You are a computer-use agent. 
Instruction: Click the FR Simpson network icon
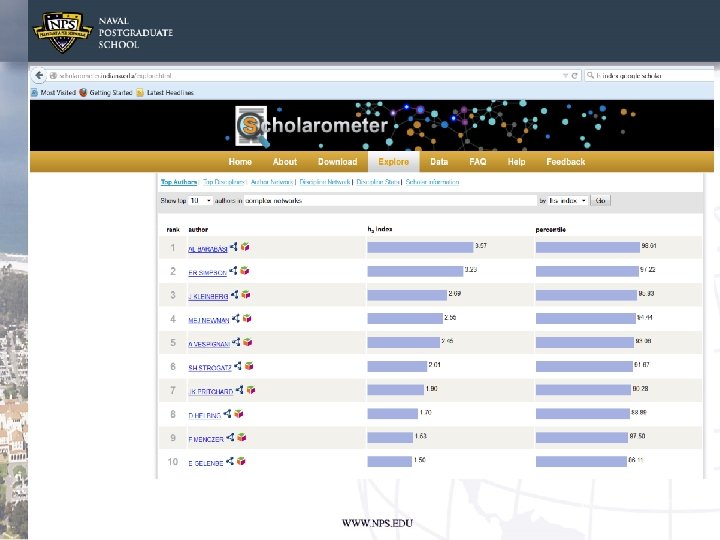233,271
